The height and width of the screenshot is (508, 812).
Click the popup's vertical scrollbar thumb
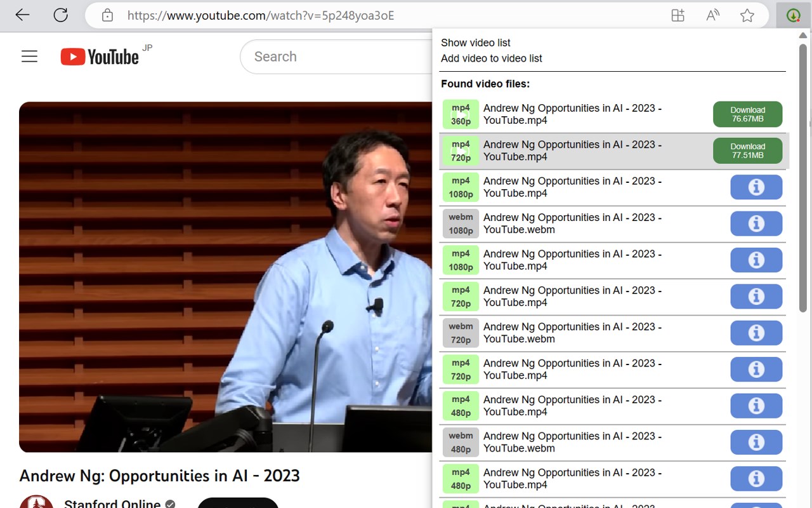pyautogui.click(x=803, y=178)
